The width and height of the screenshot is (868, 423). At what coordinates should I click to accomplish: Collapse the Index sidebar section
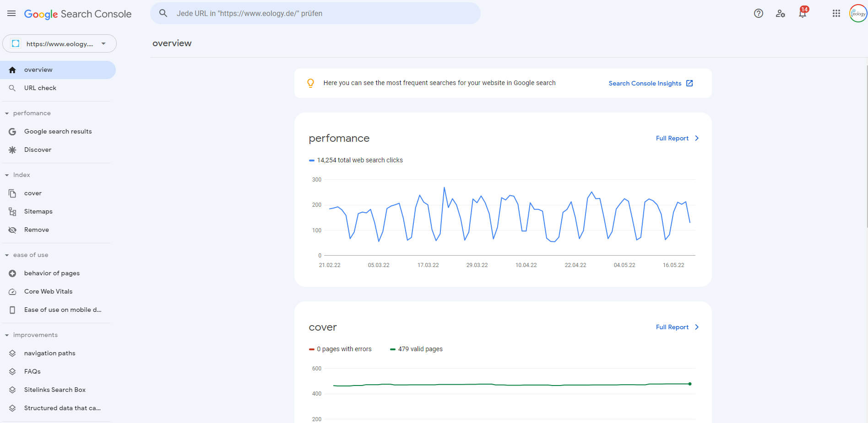(7, 175)
